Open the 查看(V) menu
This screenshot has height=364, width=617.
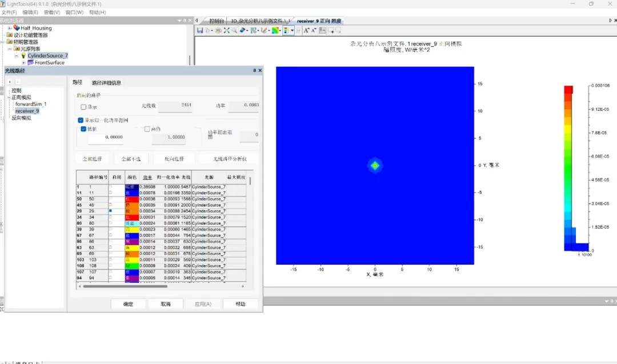click(52, 12)
